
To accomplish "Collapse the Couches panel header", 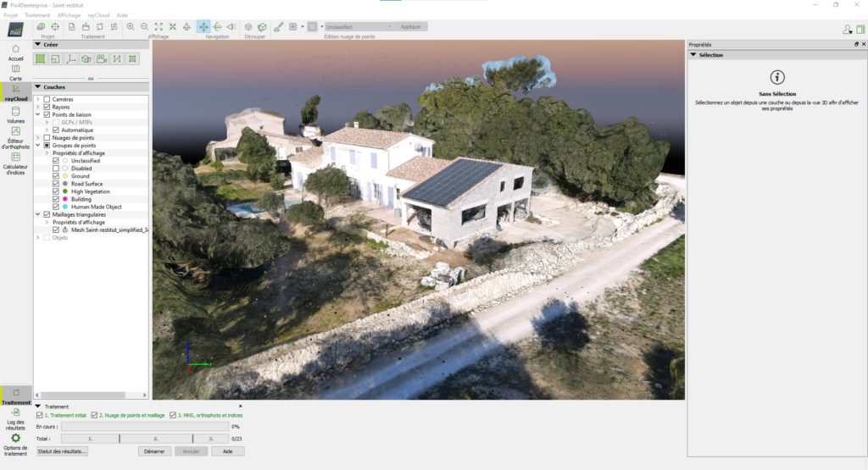I will tap(92, 87).
